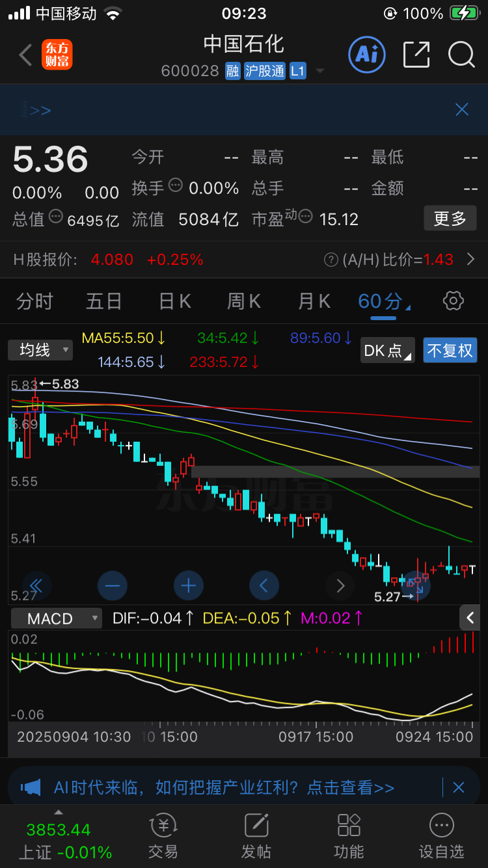The height and width of the screenshot is (868, 488).
Task: Tap the 融 margin tag
Action: point(233,71)
